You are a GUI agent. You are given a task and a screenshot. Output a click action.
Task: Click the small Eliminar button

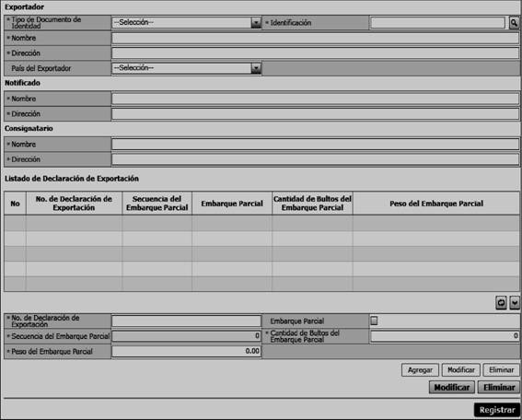pyautogui.click(x=501, y=370)
